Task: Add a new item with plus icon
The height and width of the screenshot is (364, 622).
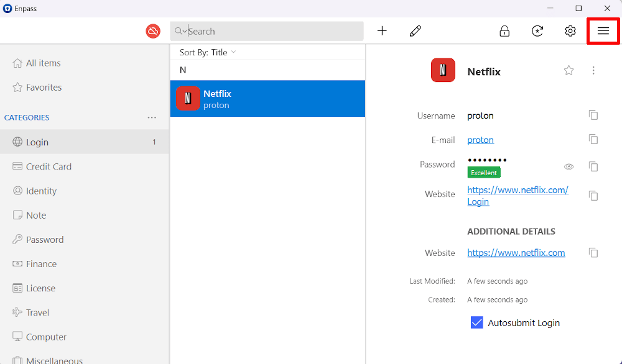Action: pyautogui.click(x=382, y=31)
